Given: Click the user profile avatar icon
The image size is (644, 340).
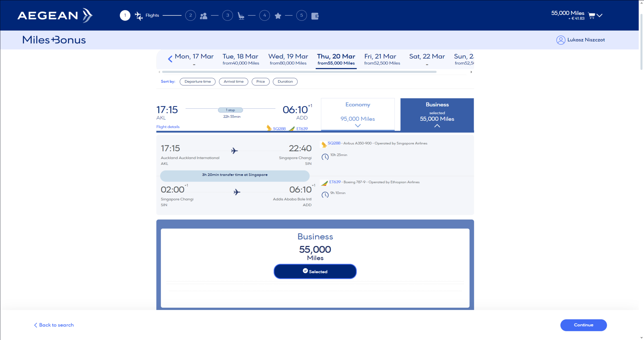Looking at the screenshot, I should 561,40.
